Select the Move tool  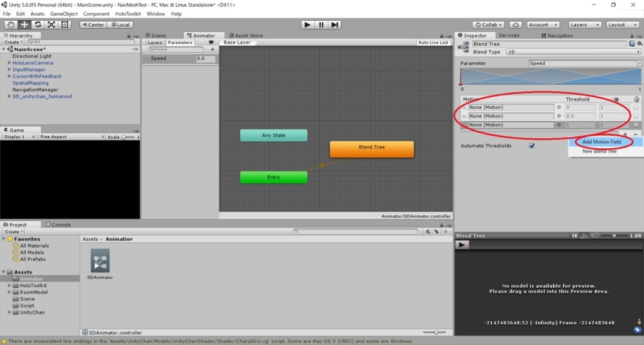[25, 25]
